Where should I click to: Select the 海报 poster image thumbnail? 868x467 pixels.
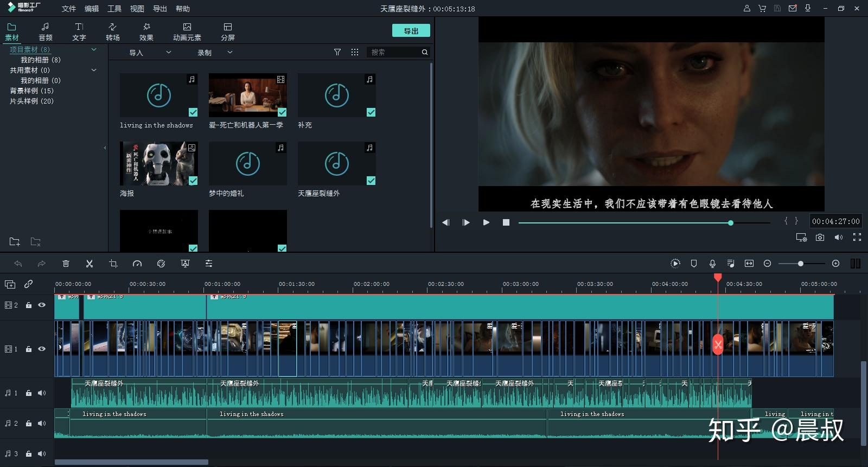(x=159, y=164)
